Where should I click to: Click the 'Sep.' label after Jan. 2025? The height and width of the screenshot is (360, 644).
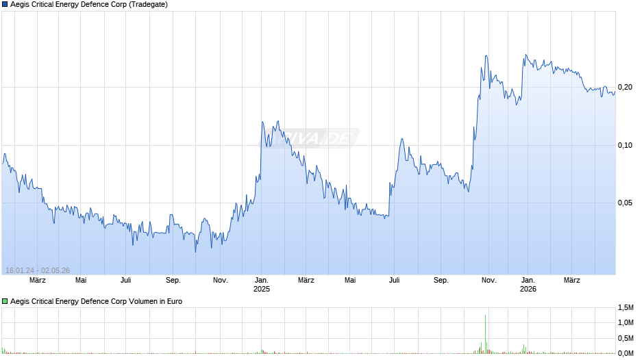coord(441,281)
